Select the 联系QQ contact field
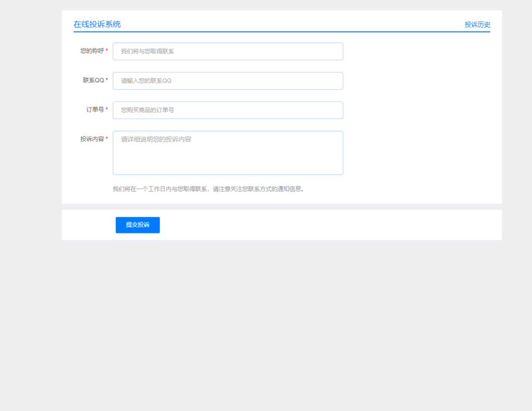 click(228, 80)
